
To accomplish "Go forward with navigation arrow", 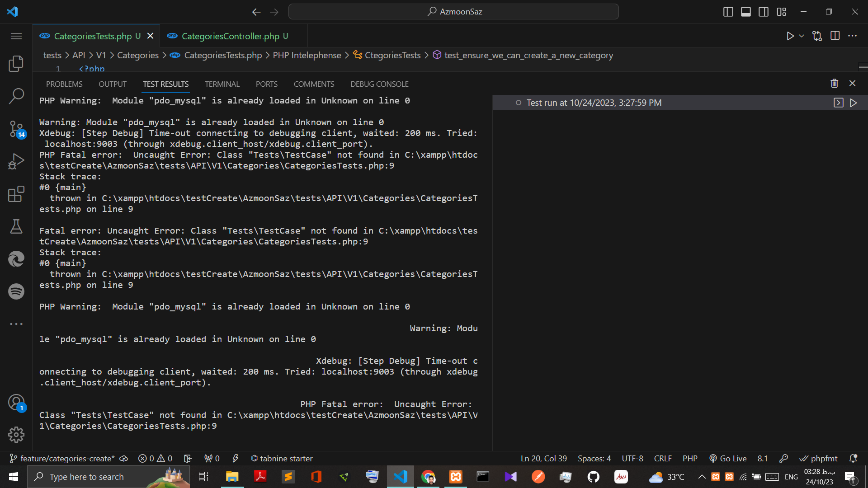I will point(274,12).
